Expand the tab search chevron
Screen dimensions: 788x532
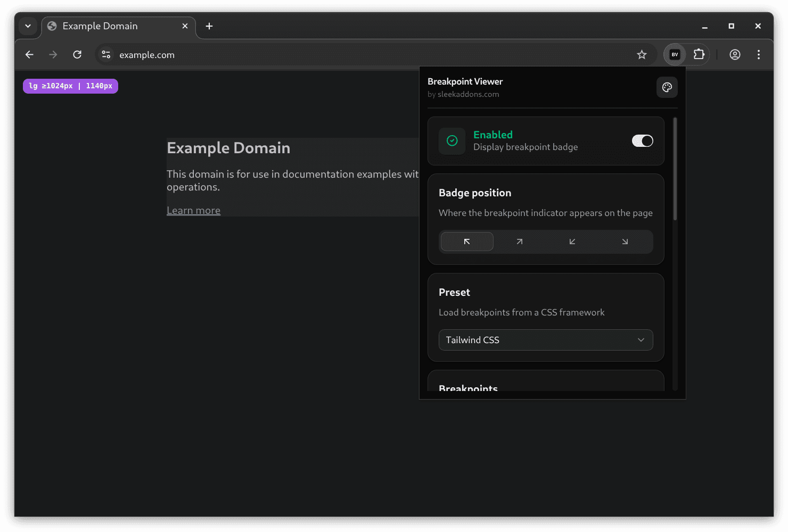(28, 26)
